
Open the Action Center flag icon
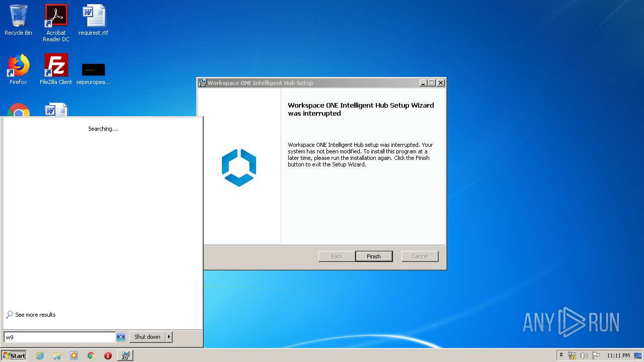pos(596,355)
